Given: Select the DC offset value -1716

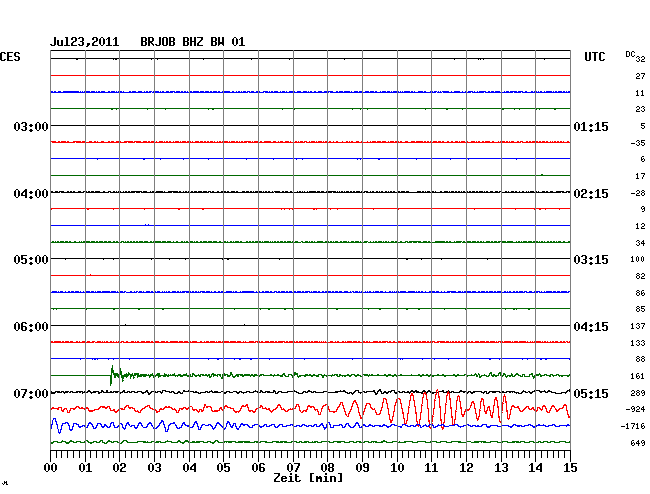Looking at the screenshot, I should pos(633,426).
